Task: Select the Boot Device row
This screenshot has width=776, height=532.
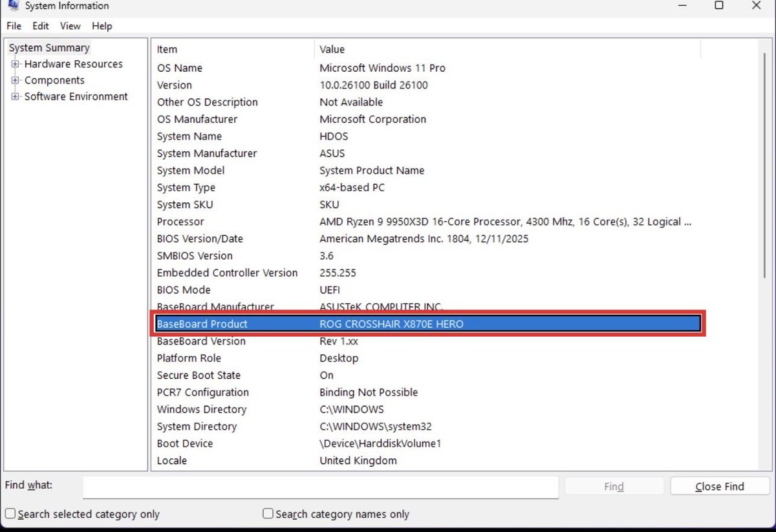Action: 428,443
